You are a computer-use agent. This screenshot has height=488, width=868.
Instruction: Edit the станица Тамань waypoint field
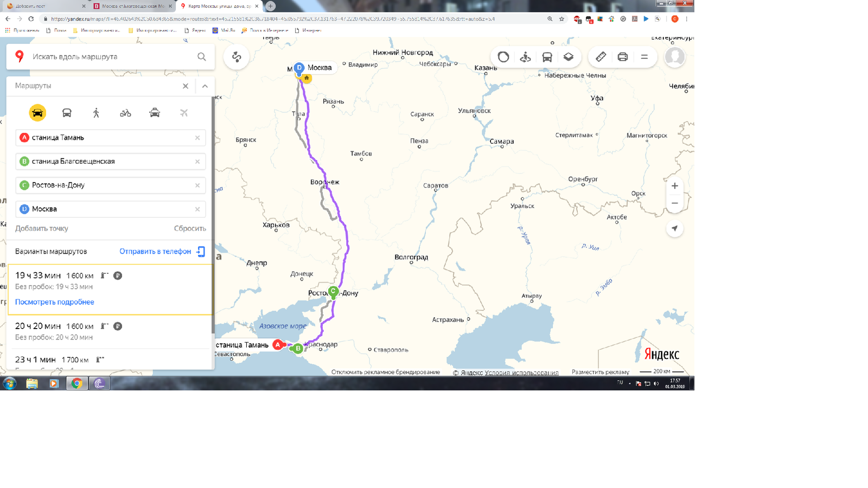click(x=111, y=138)
